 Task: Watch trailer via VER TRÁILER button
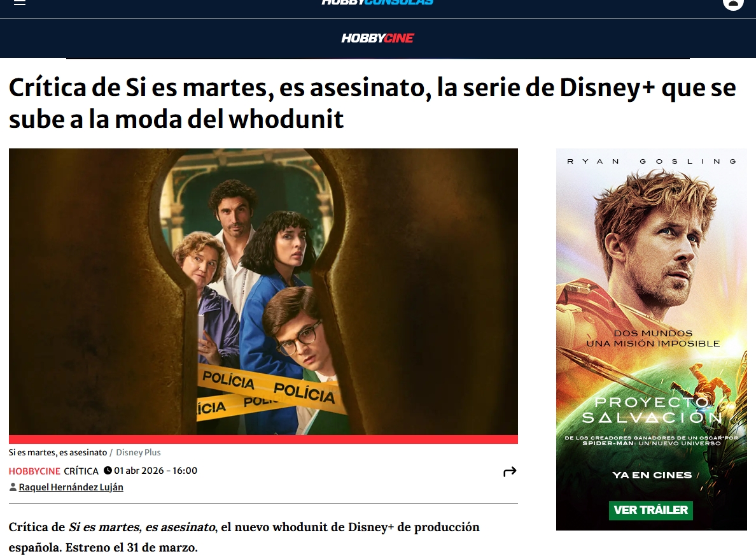651,510
